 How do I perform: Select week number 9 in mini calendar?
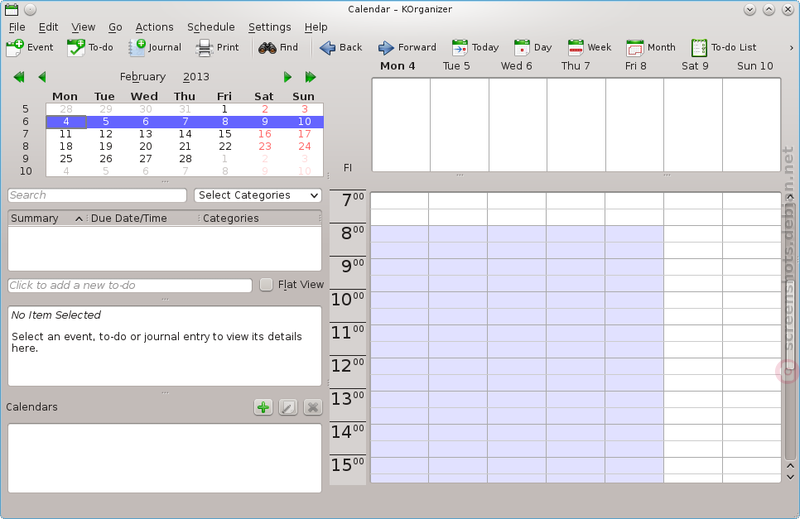tap(26, 159)
